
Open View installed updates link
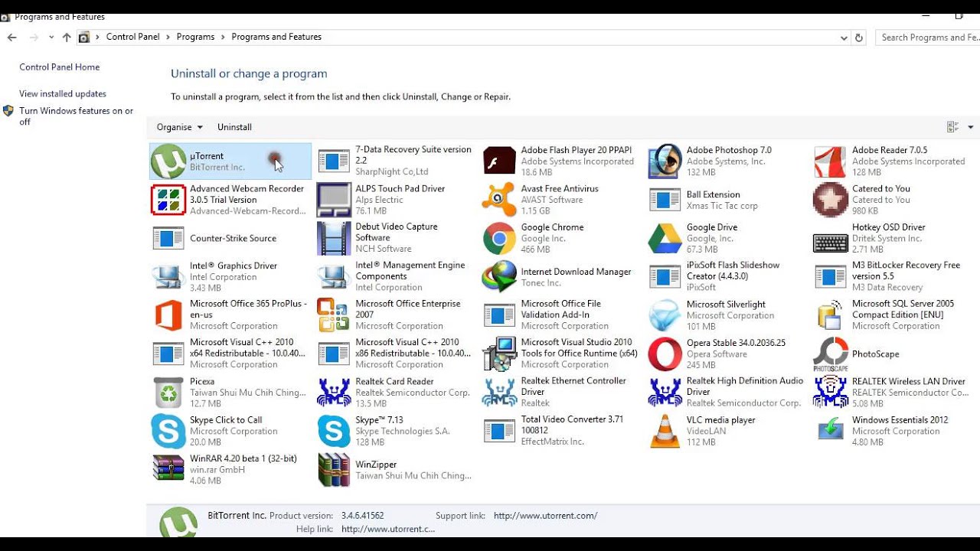(x=63, y=94)
